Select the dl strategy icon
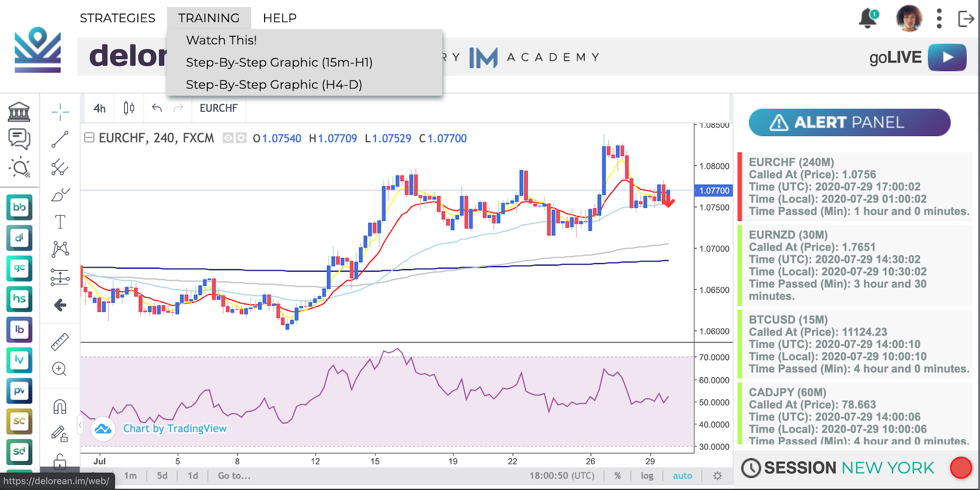This screenshot has width=980, height=490. point(19,238)
